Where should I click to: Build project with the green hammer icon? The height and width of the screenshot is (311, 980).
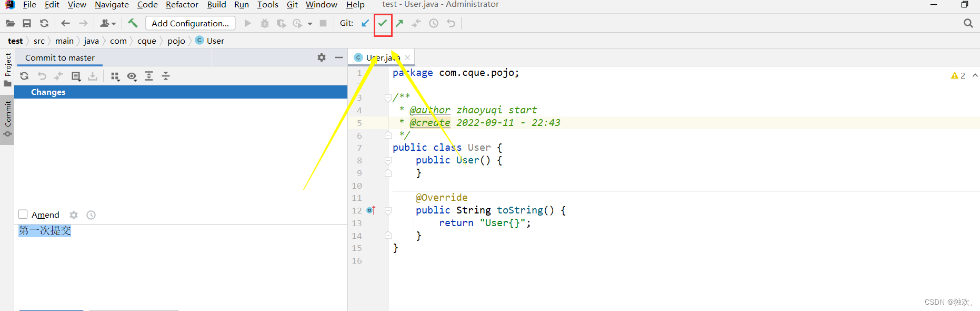[133, 23]
